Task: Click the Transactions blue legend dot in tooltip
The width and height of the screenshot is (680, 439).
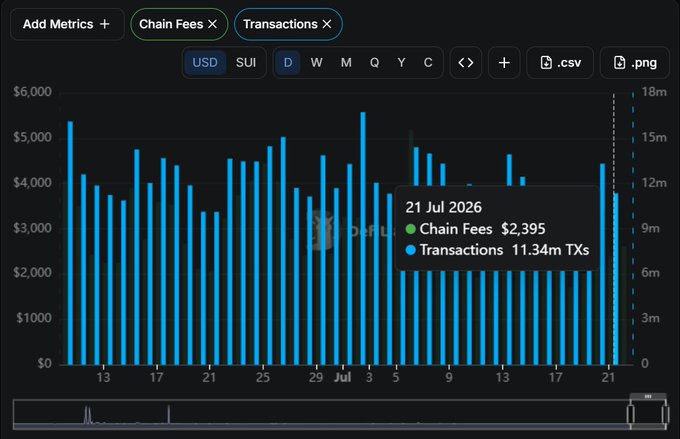Action: pyautogui.click(x=410, y=250)
